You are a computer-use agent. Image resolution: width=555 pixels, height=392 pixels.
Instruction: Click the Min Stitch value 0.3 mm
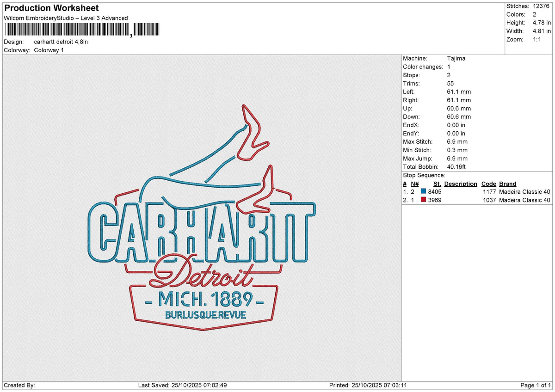point(457,150)
